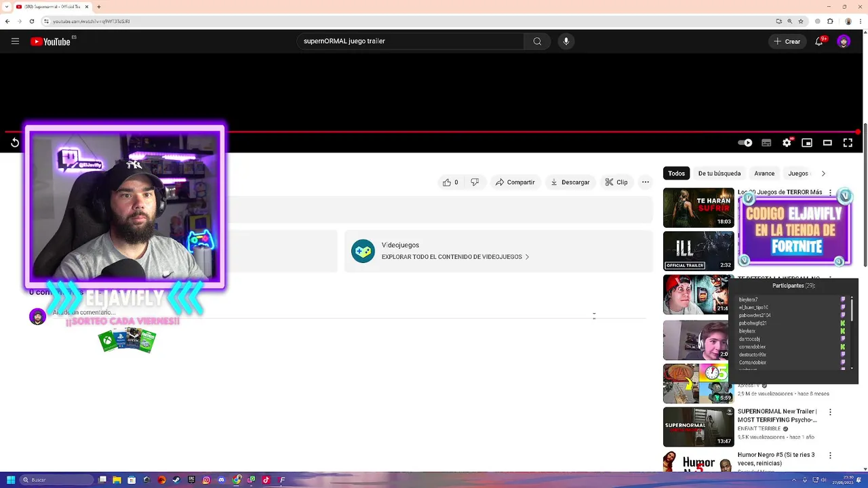This screenshot has width=868, height=488.
Task: Bookmark this page with the star icon
Action: (801, 21)
